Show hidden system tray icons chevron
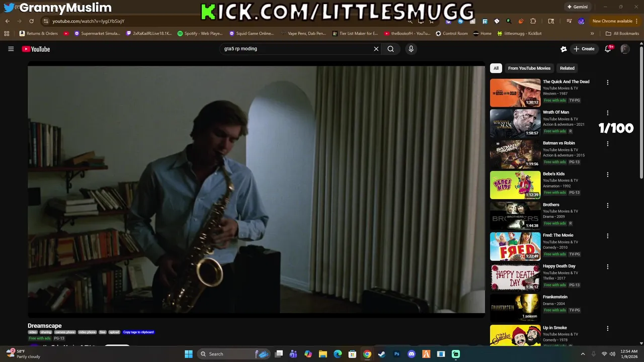Image resolution: width=644 pixels, height=362 pixels. [x=583, y=354]
